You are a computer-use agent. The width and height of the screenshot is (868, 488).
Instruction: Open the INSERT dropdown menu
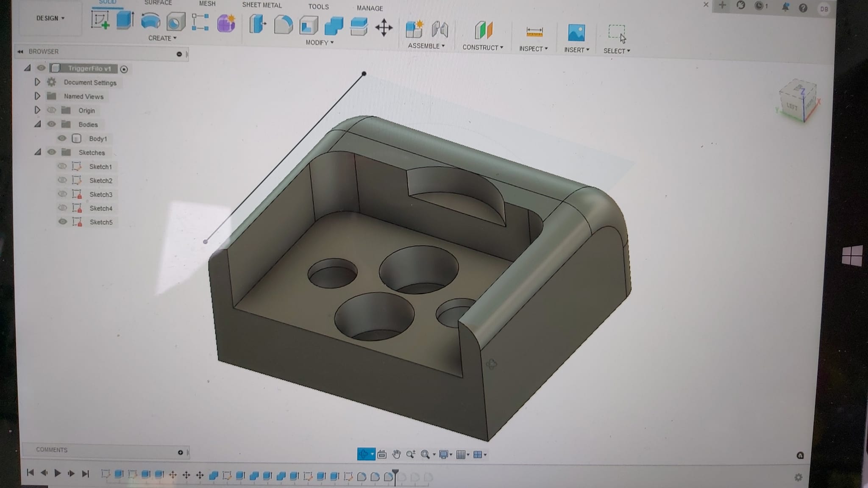point(577,50)
